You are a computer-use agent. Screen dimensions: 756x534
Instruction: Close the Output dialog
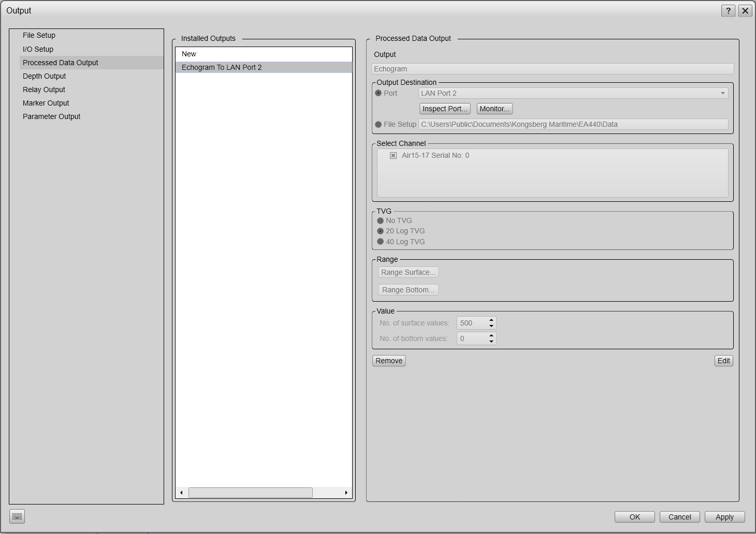[745, 11]
